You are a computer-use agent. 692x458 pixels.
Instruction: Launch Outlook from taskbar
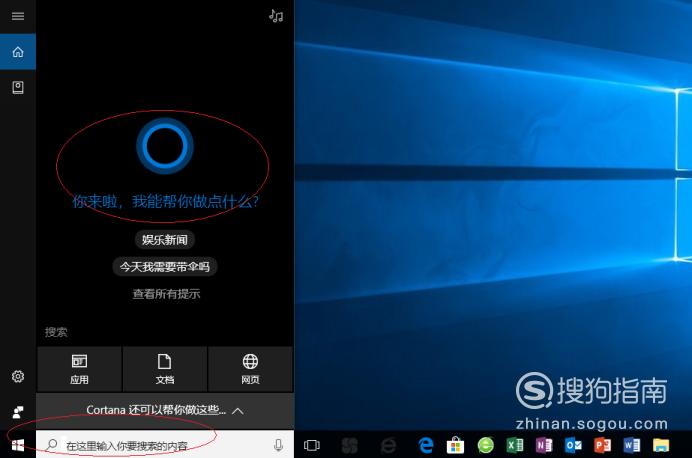(x=573, y=445)
